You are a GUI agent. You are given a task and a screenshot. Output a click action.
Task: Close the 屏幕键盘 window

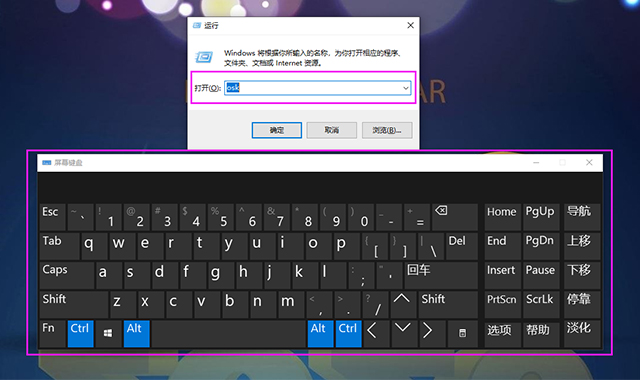pos(589,162)
